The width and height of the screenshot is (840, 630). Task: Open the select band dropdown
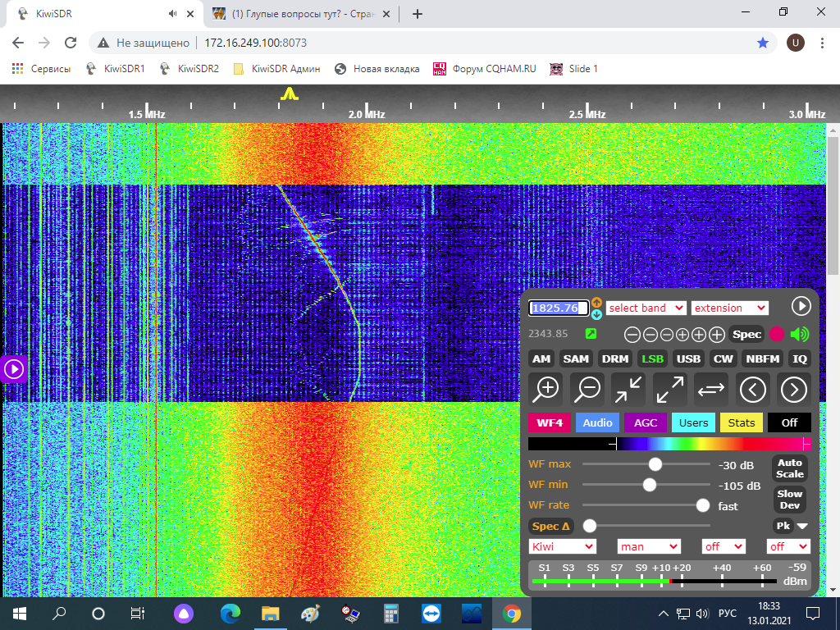[x=646, y=308]
